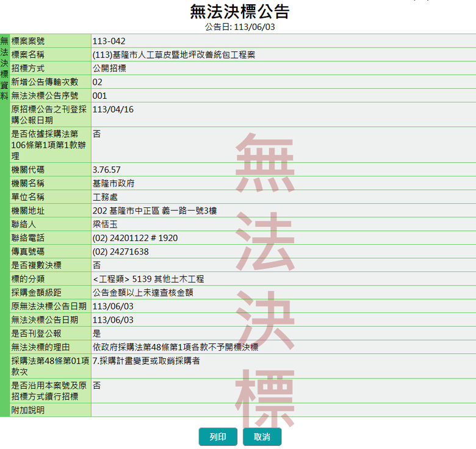Click the 是否刊登公報 label
Screen dimensions: 476x449
37,334
